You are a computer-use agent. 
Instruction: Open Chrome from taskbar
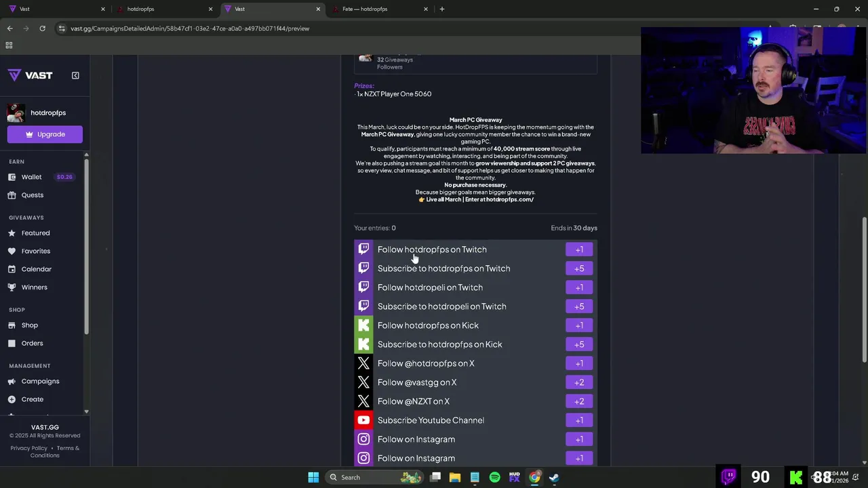point(534,477)
